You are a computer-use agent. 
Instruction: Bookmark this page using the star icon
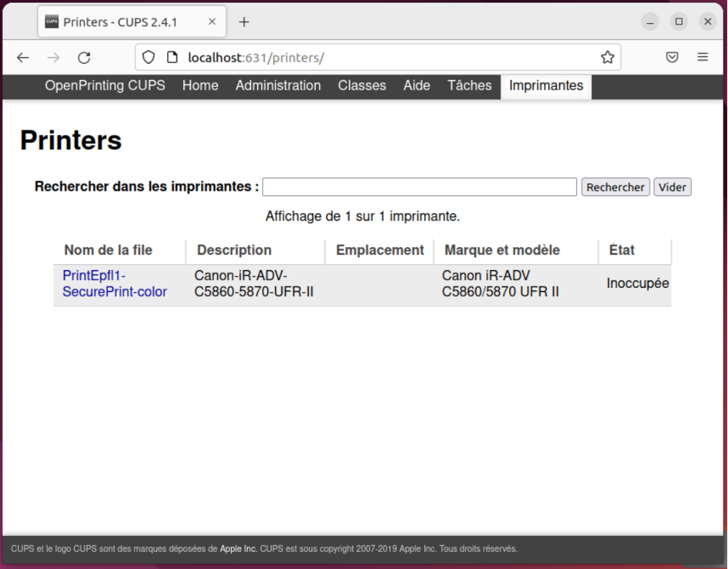607,58
